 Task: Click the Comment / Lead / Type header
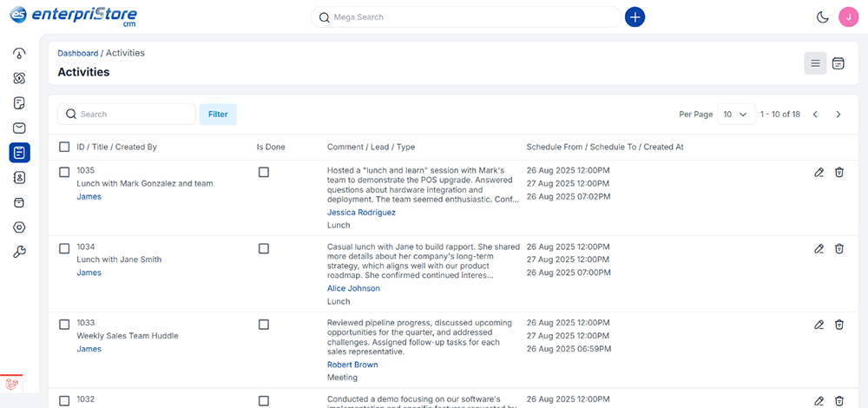click(371, 148)
